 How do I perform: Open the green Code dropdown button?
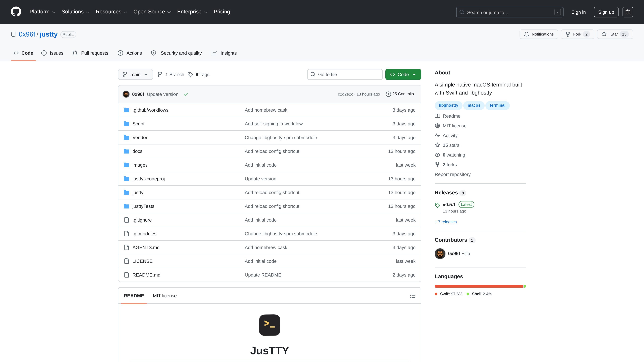click(403, 74)
